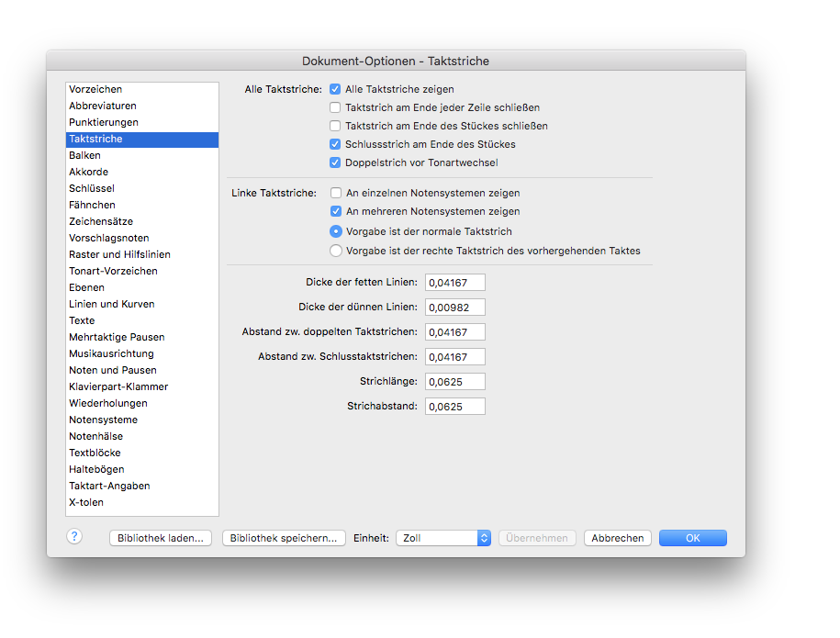Select Taktart-Angaben in the list
Viewport: 840px width, 638px height.
tap(109, 486)
